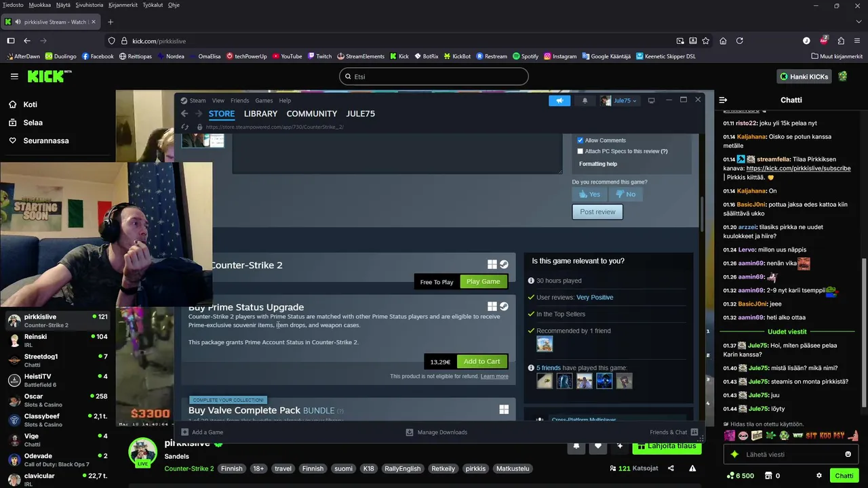
Task: Click the Hanki KICKs button
Action: (804, 77)
